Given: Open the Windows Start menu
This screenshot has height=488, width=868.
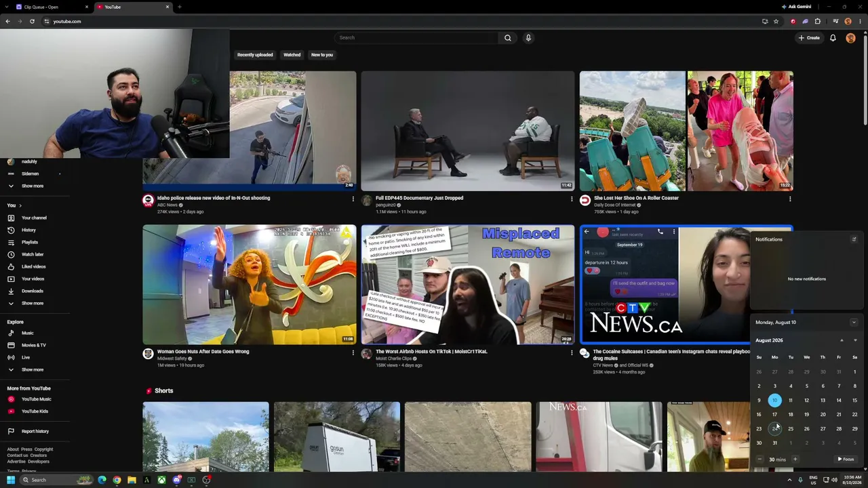Looking at the screenshot, I should [11, 480].
